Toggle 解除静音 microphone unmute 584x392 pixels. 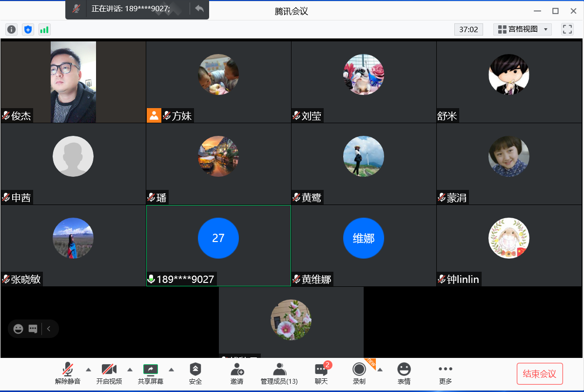click(x=68, y=373)
